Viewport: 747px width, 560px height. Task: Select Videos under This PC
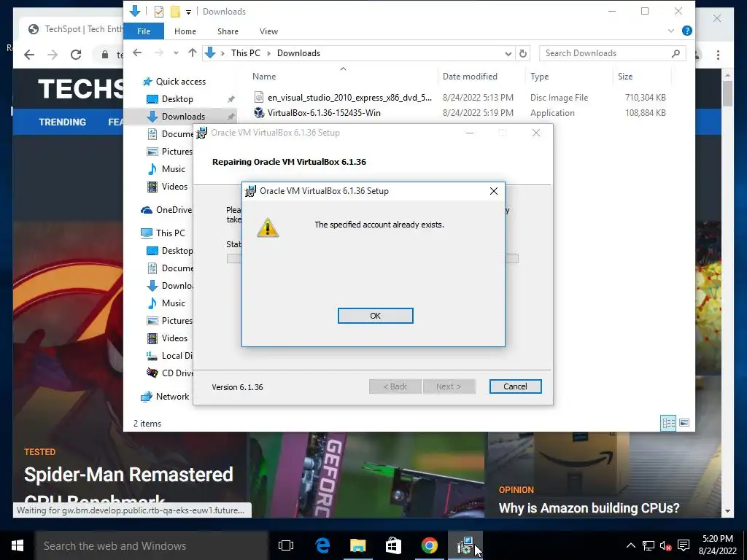(x=174, y=338)
